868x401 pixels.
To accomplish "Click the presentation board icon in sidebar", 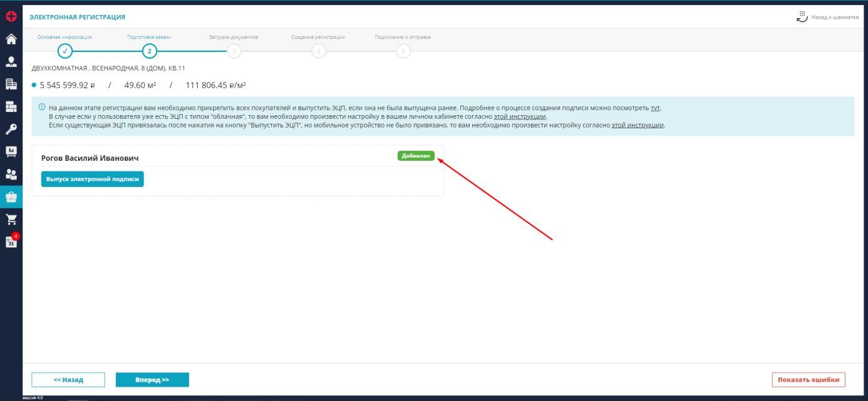I will (x=11, y=151).
